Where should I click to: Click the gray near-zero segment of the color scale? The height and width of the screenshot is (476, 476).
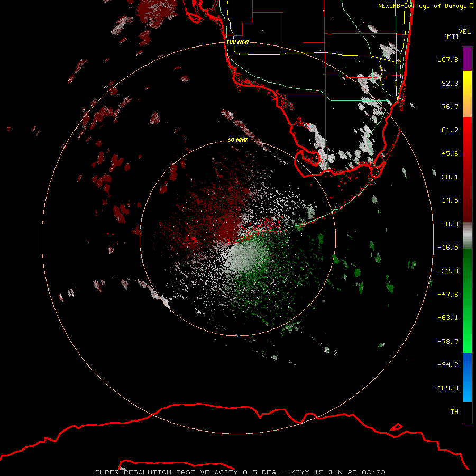click(467, 235)
